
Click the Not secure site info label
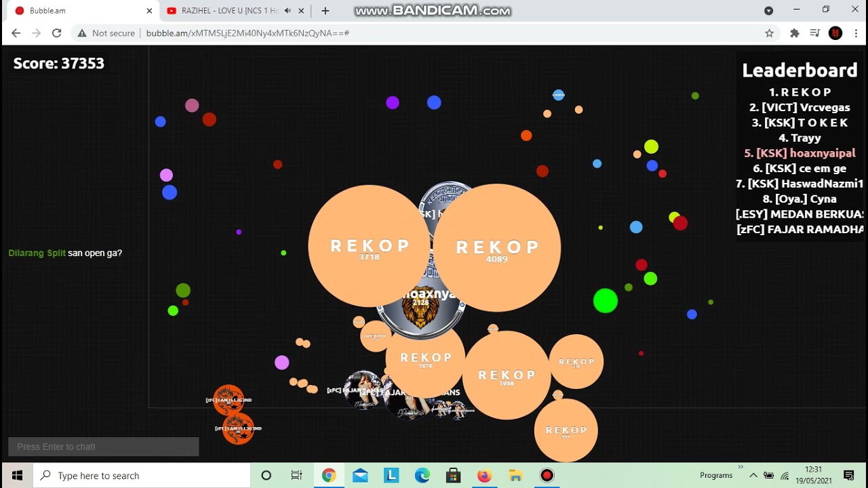click(106, 33)
